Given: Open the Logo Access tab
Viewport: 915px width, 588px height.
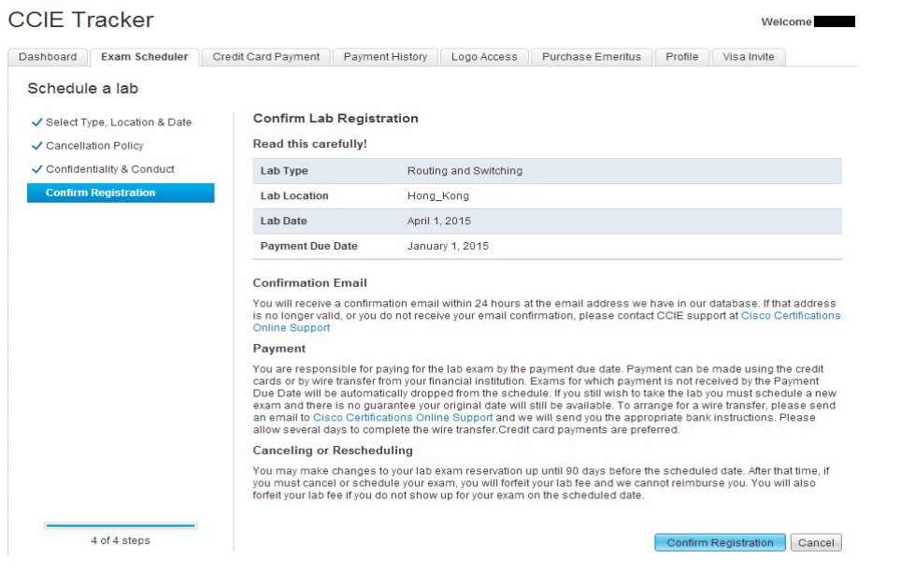Looking at the screenshot, I should (484, 57).
